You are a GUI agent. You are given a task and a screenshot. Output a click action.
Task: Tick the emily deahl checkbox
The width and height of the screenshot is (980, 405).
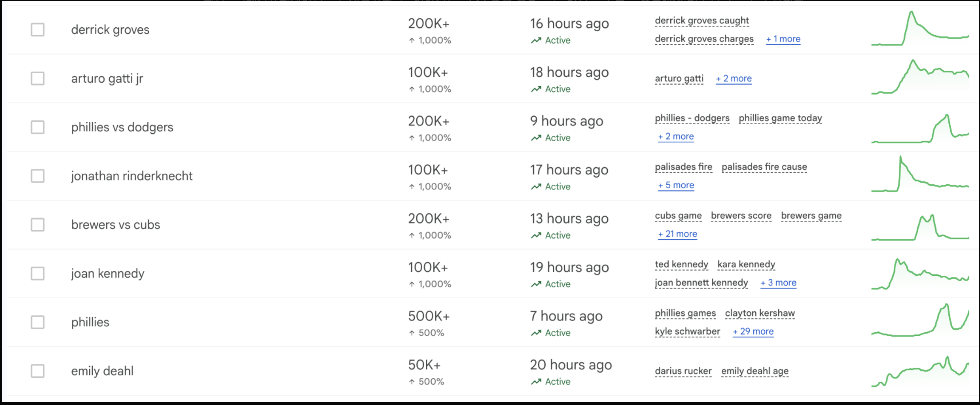(x=38, y=371)
